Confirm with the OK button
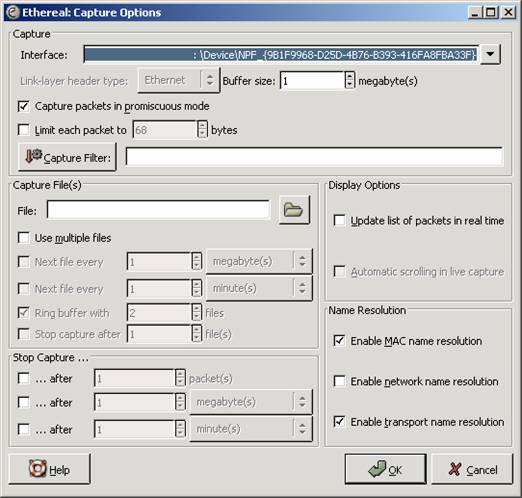The width and height of the screenshot is (522, 498). click(385, 469)
